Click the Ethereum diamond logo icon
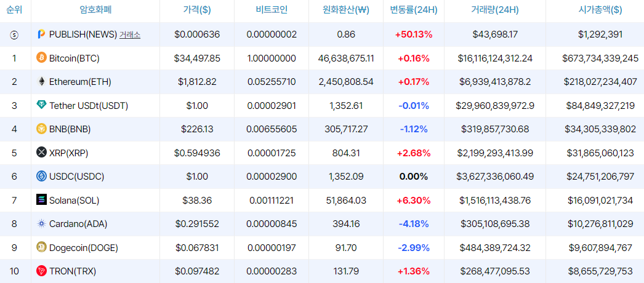Viewport: 644px width, 283px height. (41, 82)
